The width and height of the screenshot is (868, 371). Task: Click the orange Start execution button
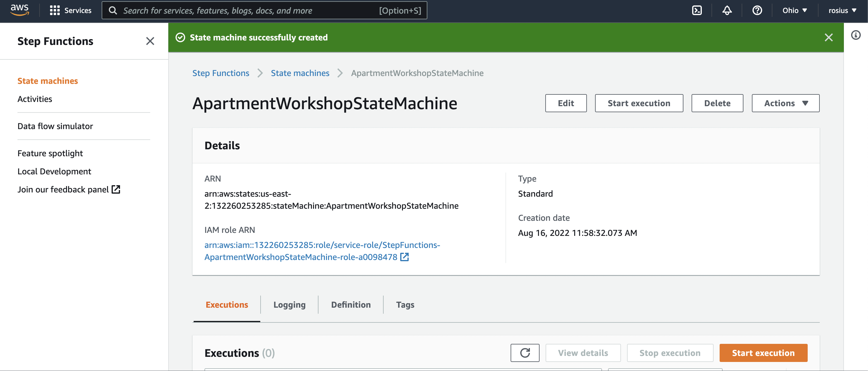point(763,353)
